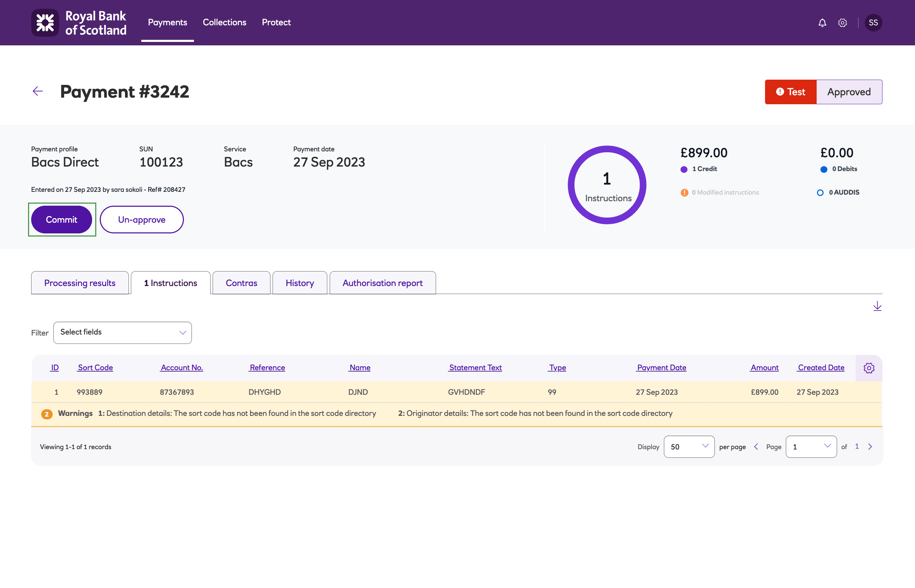
Task: Click the Un-approve button
Action: (142, 220)
